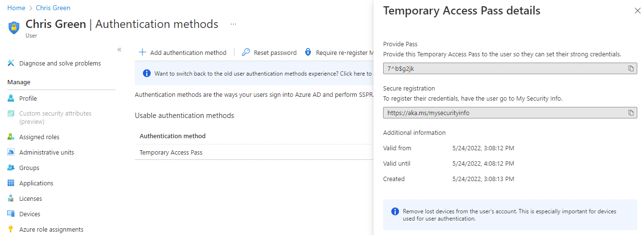Click the Chris Green breadcrumb link
Viewport: 644px width, 235px height.
click(53, 8)
